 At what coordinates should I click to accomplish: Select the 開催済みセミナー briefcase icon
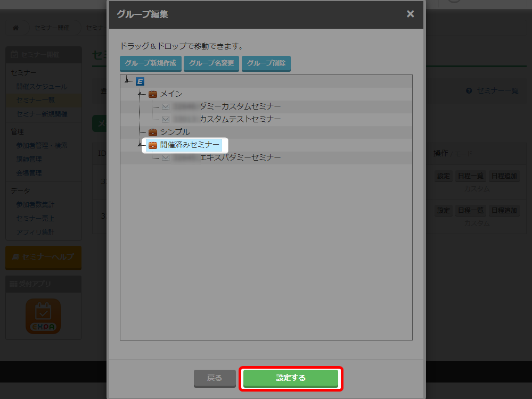[x=153, y=145]
